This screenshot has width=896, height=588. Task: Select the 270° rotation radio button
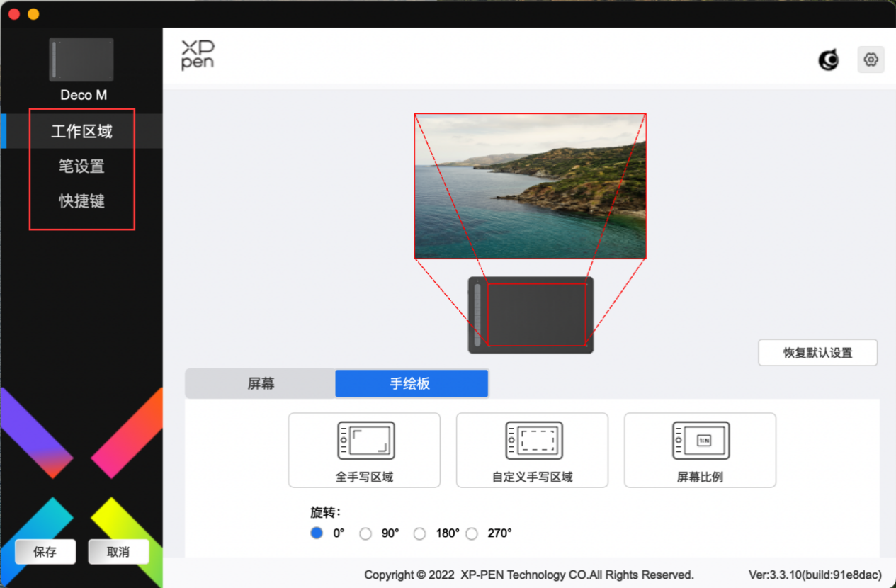[x=472, y=533]
